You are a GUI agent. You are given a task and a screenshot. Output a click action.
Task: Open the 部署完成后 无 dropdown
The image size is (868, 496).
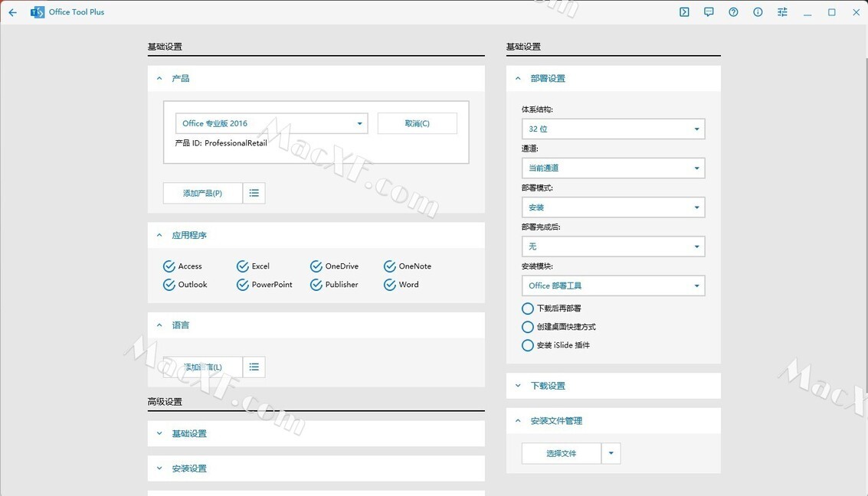[614, 246]
